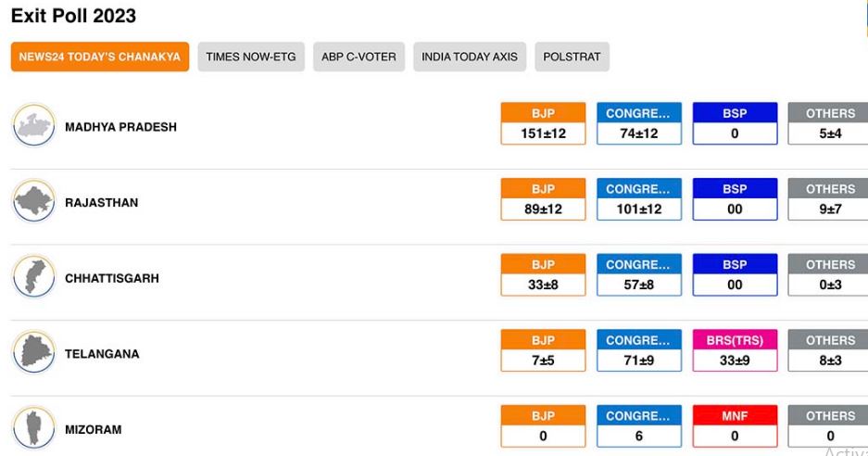Click the Rajasthan state name
Image resolution: width=868 pixels, height=456 pixels.
coord(101,203)
